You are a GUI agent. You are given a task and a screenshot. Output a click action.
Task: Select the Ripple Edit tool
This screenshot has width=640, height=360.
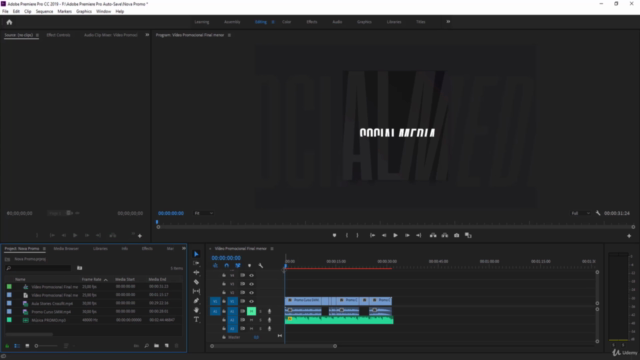[196, 273]
